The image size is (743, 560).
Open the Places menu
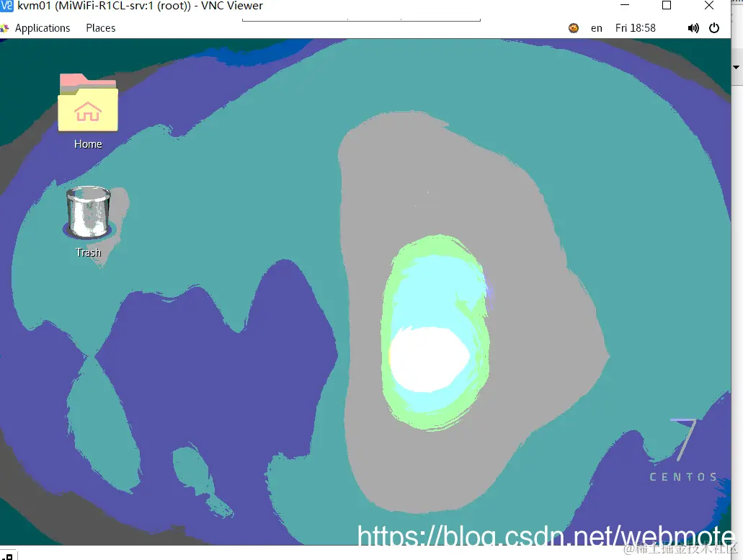pos(100,28)
